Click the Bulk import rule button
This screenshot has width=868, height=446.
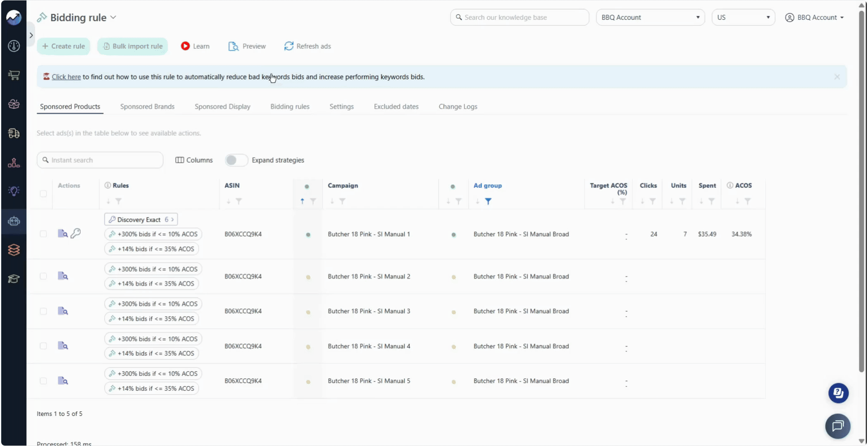tap(132, 46)
